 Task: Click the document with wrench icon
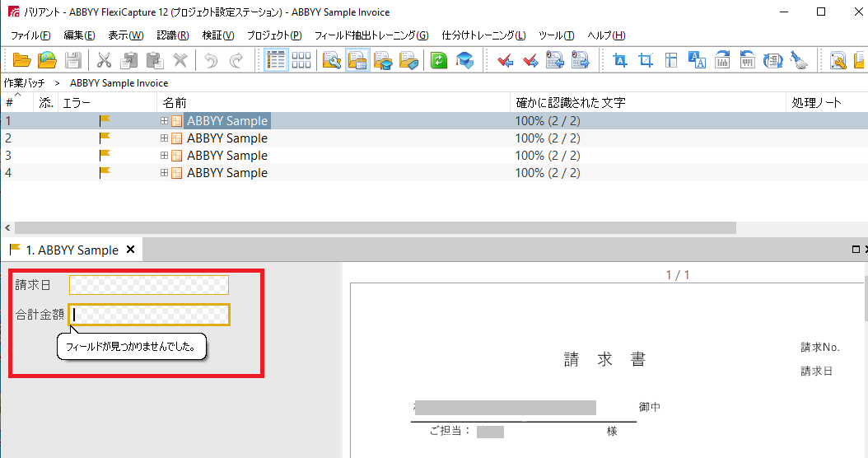[x=838, y=60]
